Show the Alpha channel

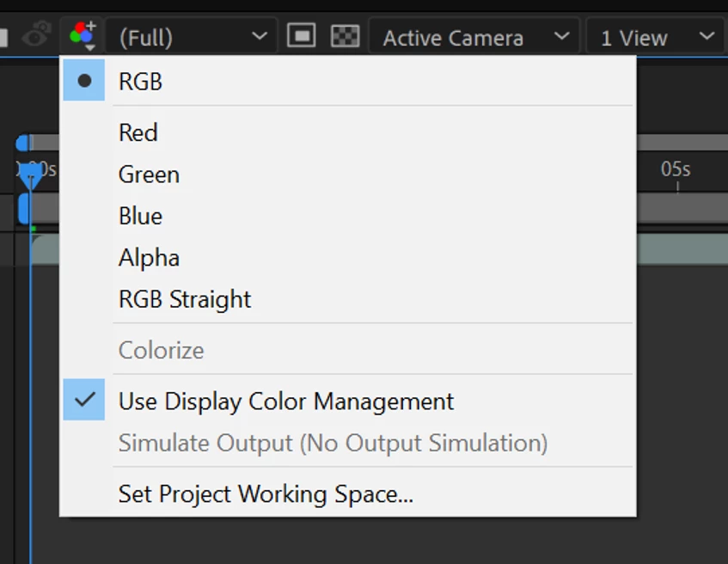tap(149, 258)
